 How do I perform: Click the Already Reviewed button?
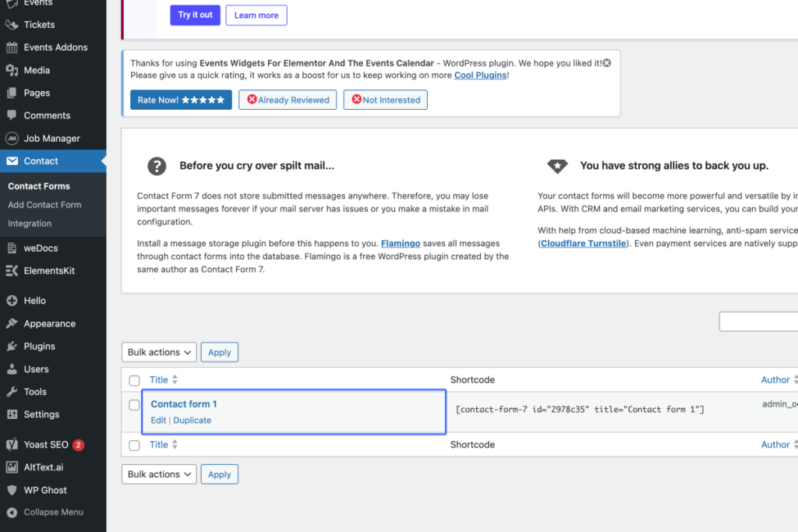pyautogui.click(x=288, y=100)
